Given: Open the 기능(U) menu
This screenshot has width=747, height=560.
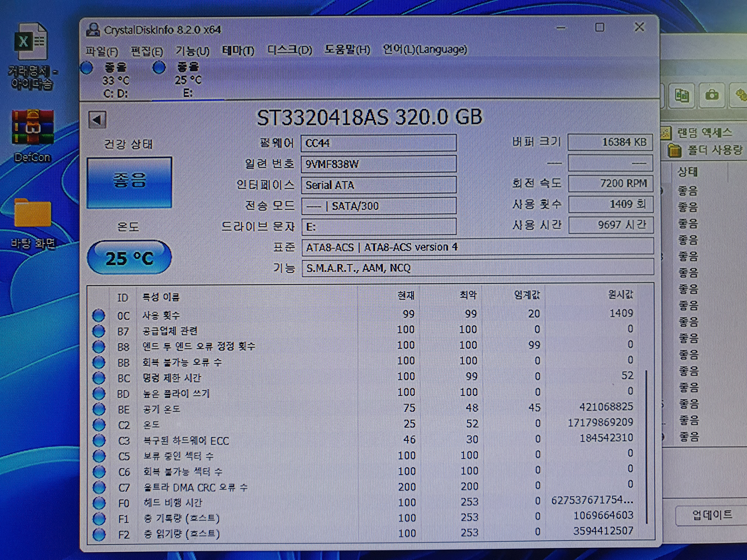Looking at the screenshot, I should [192, 51].
